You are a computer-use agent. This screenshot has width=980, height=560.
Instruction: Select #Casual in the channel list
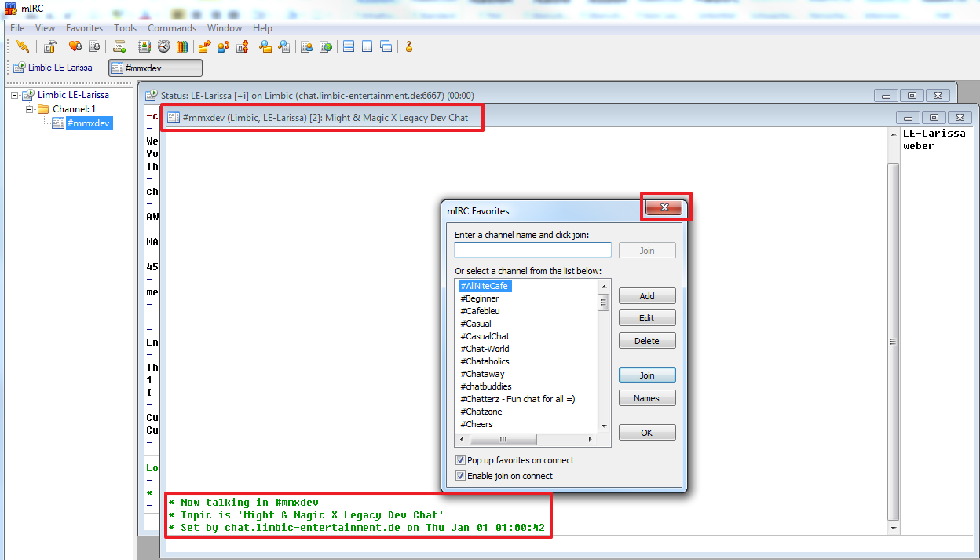(x=476, y=324)
